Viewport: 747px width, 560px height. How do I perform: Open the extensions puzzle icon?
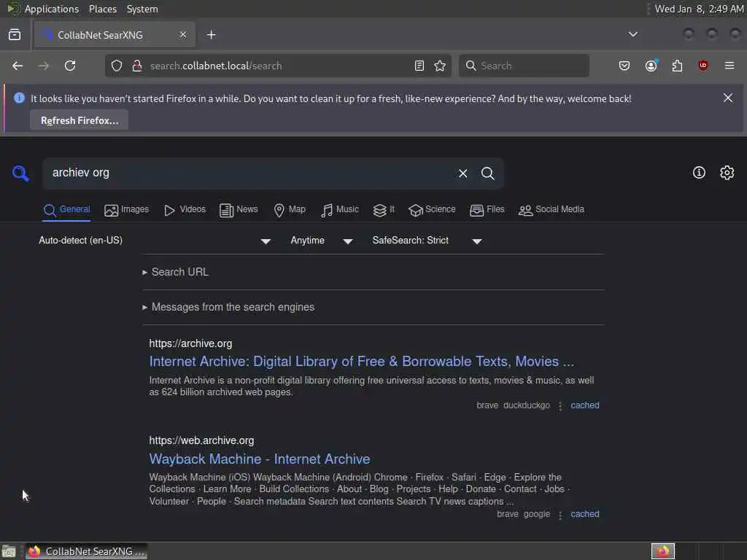677,66
